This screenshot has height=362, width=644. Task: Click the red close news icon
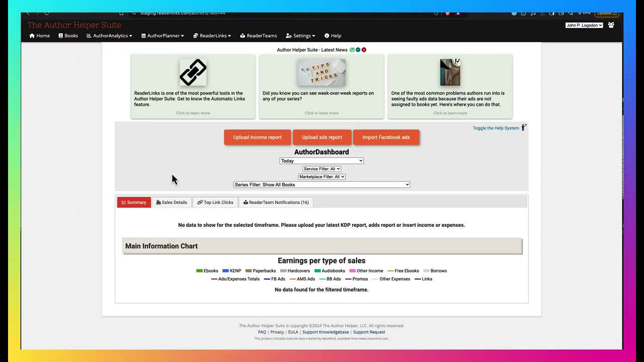point(364,50)
